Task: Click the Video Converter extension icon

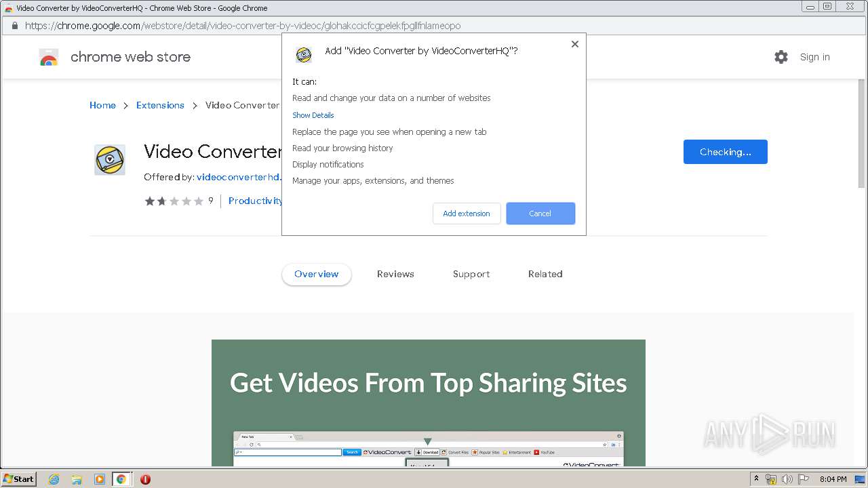Action: click(x=110, y=160)
